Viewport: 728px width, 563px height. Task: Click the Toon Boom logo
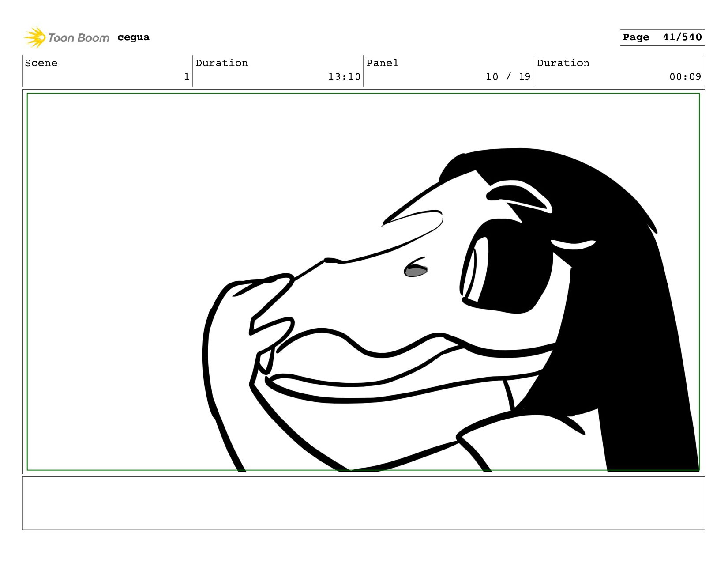(x=66, y=38)
